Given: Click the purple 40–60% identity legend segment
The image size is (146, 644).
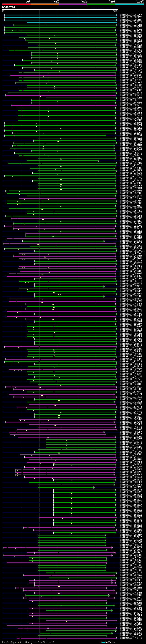Looking at the screenshot, I should (x=73, y=4).
